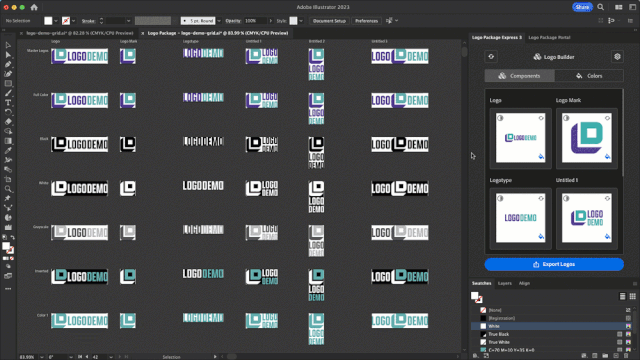Select the Zoom tool
Viewport: 640px width, 360px height.
pos(8,189)
